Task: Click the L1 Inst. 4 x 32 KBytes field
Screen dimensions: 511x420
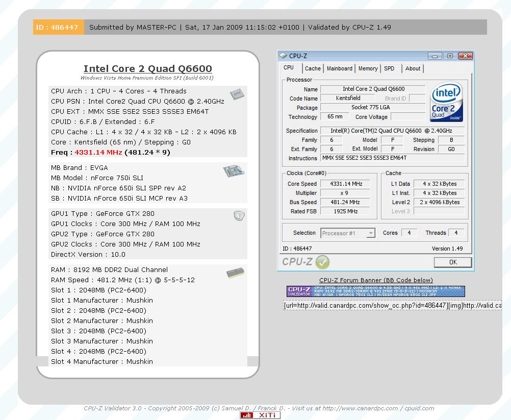Action: [x=439, y=193]
